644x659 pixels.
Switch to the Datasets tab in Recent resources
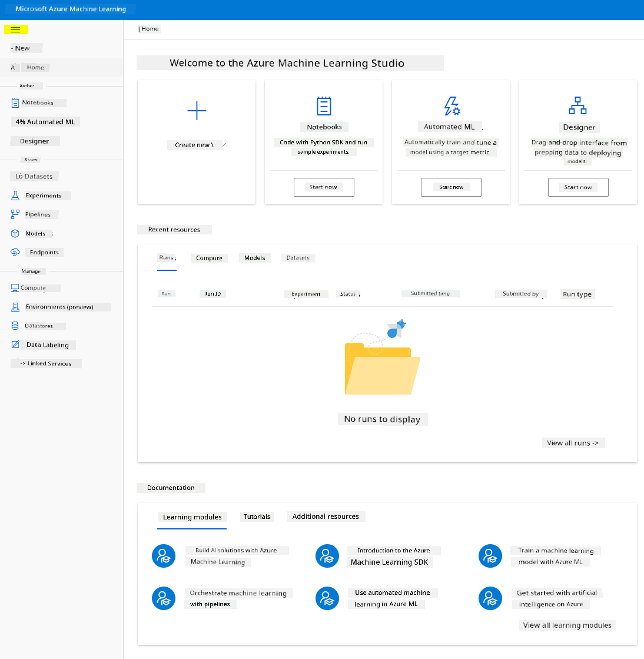[x=298, y=258]
